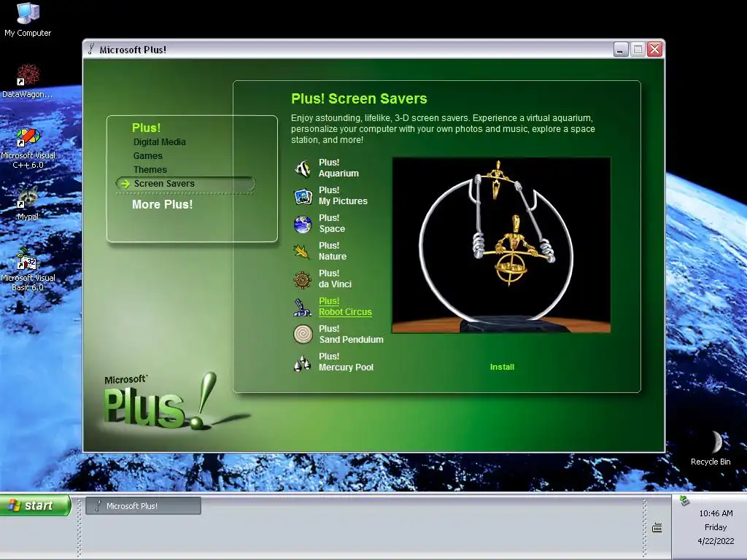The height and width of the screenshot is (560, 747).
Task: Maximize the Microsoft Plus! window
Action: coord(638,50)
